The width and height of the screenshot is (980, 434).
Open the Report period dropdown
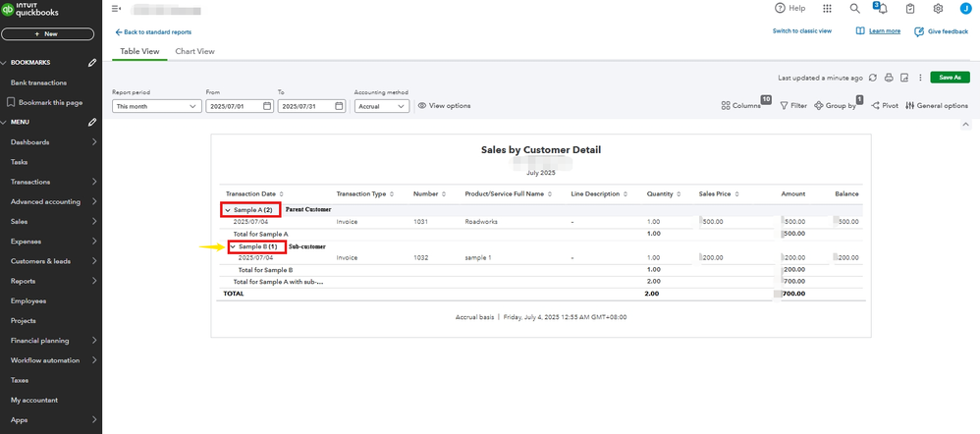(156, 106)
